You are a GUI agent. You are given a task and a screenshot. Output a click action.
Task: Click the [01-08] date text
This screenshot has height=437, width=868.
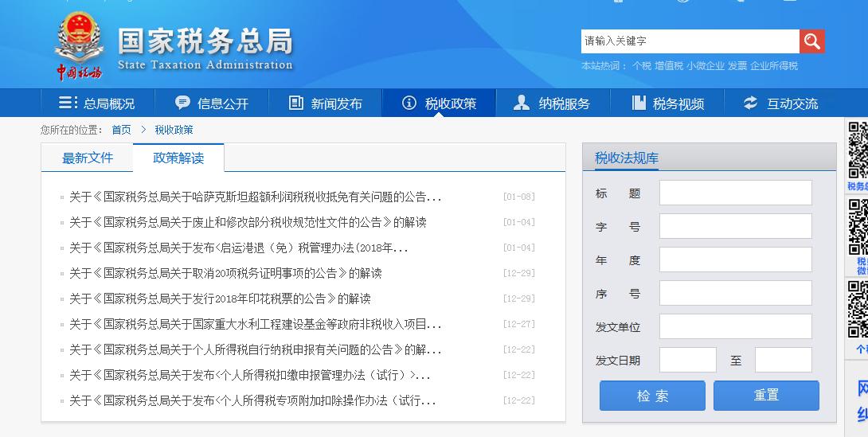pos(518,197)
